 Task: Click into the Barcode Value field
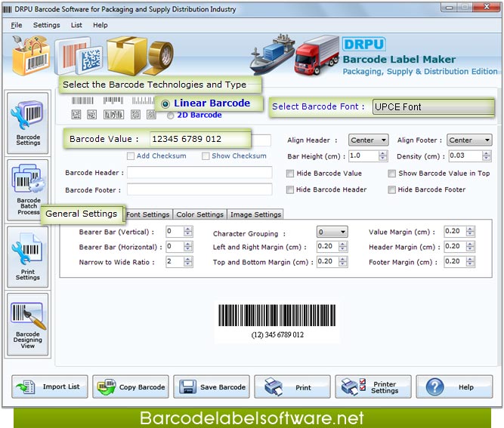tap(210, 139)
